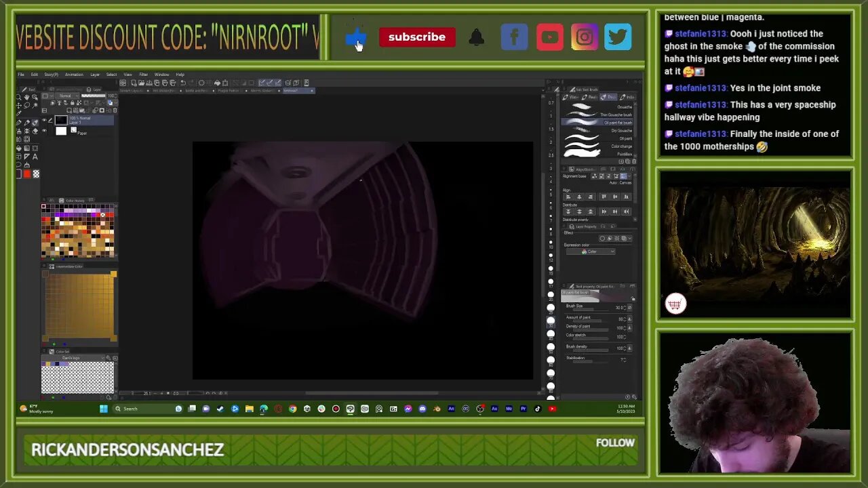This screenshot has width=868, height=488.
Task: Select the Lasso selection tool
Action: click(26, 106)
